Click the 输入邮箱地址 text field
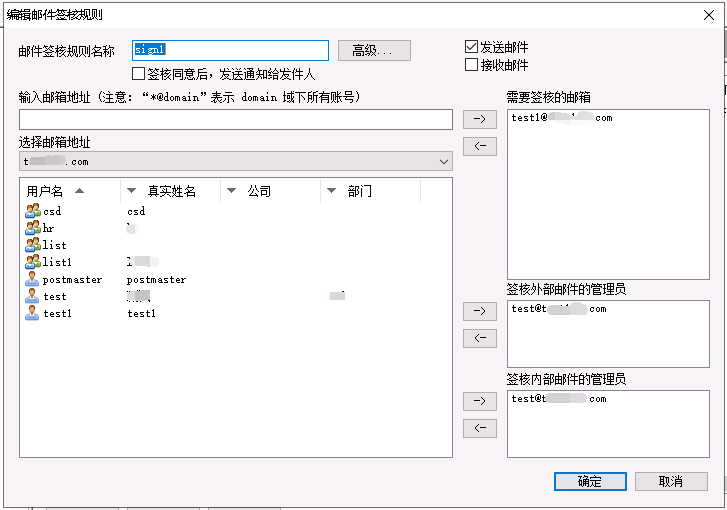Image resolution: width=727 pixels, height=510 pixels. (235, 120)
